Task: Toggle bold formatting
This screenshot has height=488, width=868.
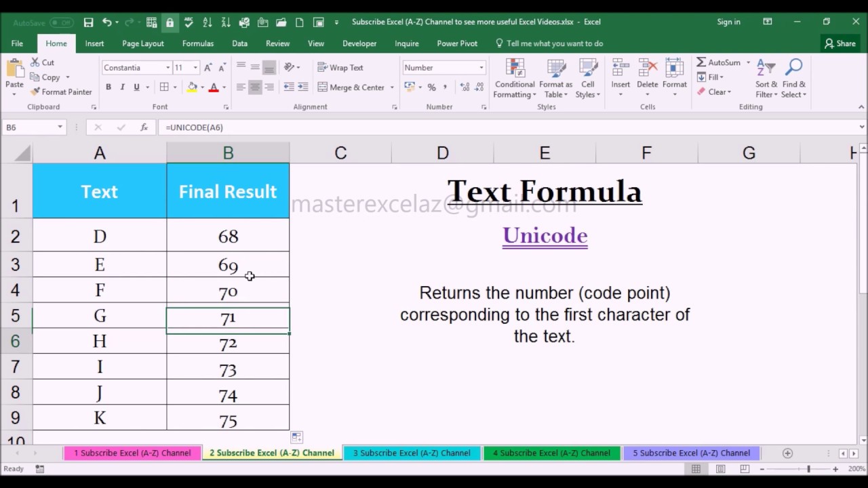Action: pos(108,87)
